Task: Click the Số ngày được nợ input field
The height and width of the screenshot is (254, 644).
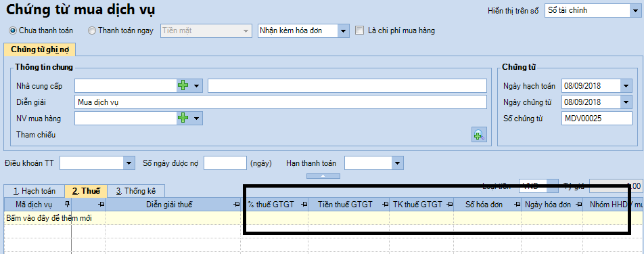Action: 225,163
